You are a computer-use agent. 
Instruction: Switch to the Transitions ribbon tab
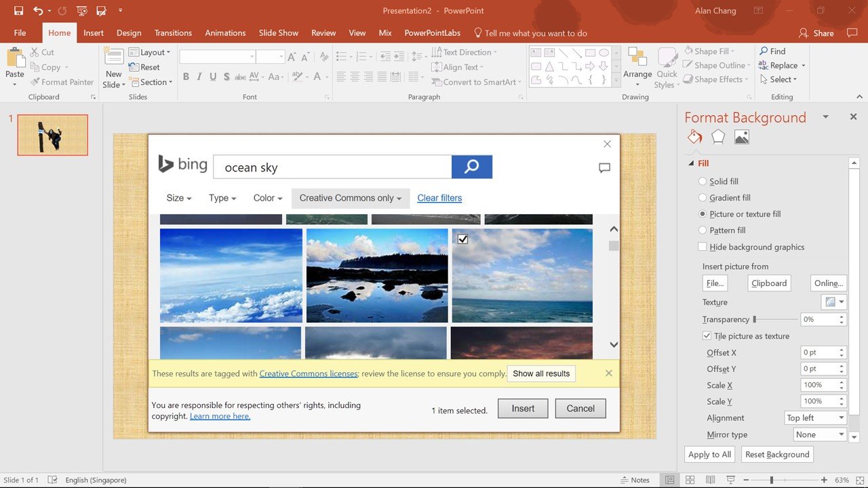point(173,33)
